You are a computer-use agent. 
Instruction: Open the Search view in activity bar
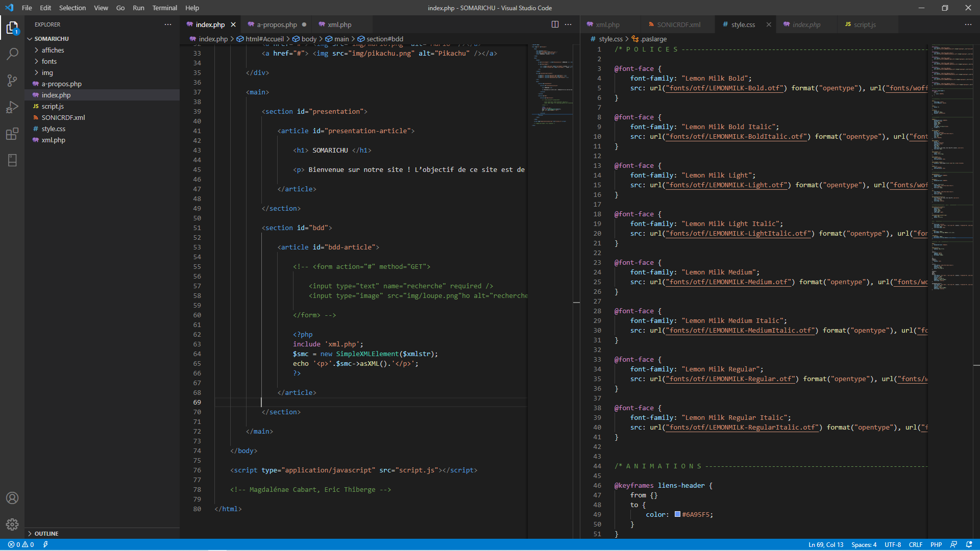pyautogui.click(x=12, y=54)
